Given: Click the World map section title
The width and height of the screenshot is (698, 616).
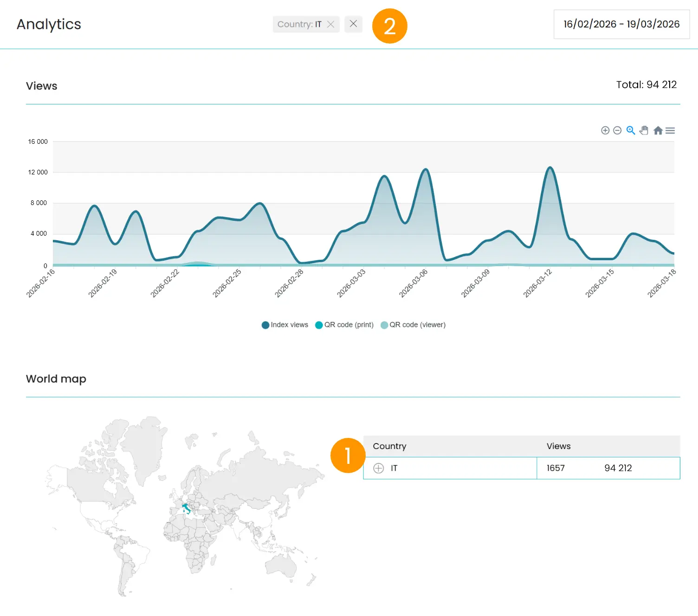Looking at the screenshot, I should 56,379.
